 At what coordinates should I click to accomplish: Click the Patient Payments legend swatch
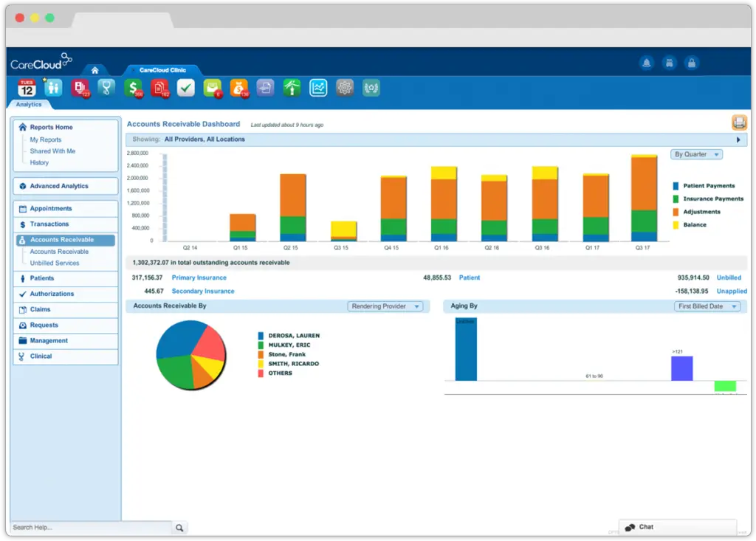click(676, 186)
